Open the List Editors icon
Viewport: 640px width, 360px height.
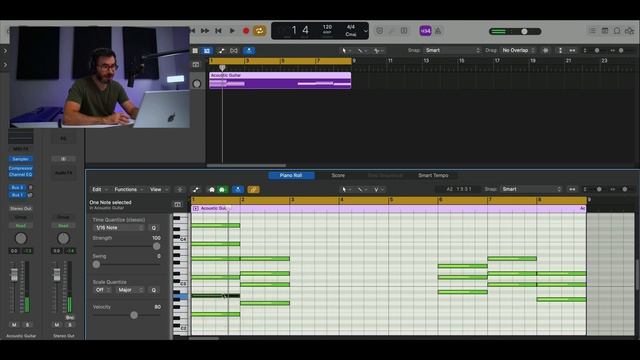point(592,31)
